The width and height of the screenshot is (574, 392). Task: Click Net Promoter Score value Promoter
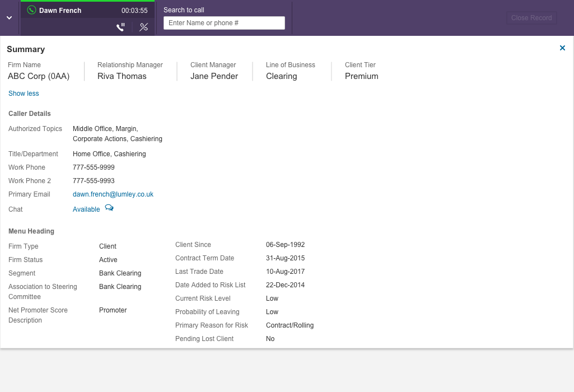(113, 310)
